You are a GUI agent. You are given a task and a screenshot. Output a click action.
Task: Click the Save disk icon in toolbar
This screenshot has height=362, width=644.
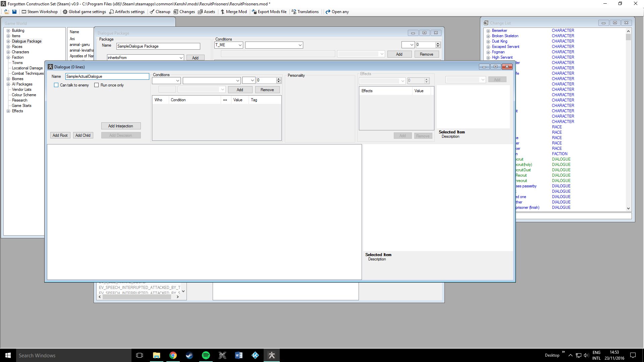[14, 12]
